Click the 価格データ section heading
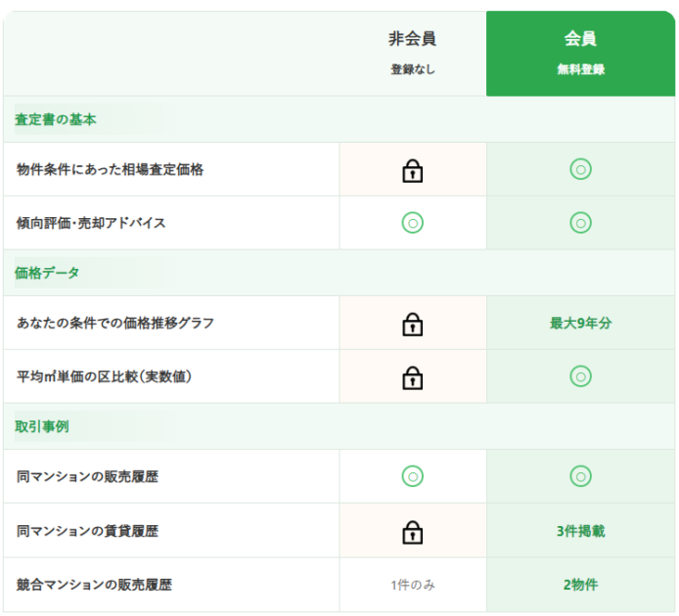679x616 pixels. 47,273
